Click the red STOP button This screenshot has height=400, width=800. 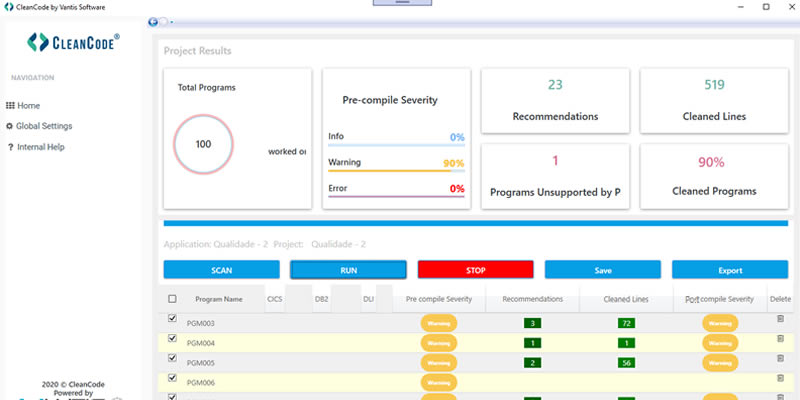pyautogui.click(x=476, y=270)
